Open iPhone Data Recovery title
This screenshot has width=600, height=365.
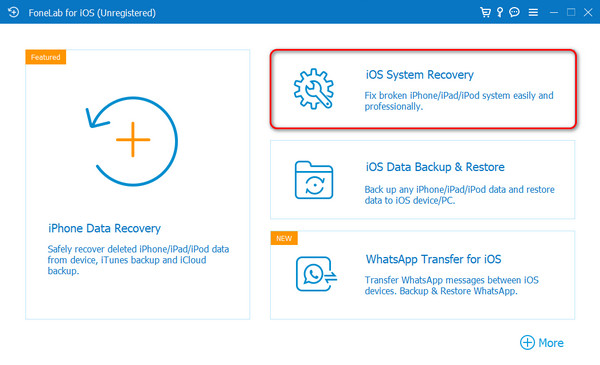pyautogui.click(x=104, y=228)
